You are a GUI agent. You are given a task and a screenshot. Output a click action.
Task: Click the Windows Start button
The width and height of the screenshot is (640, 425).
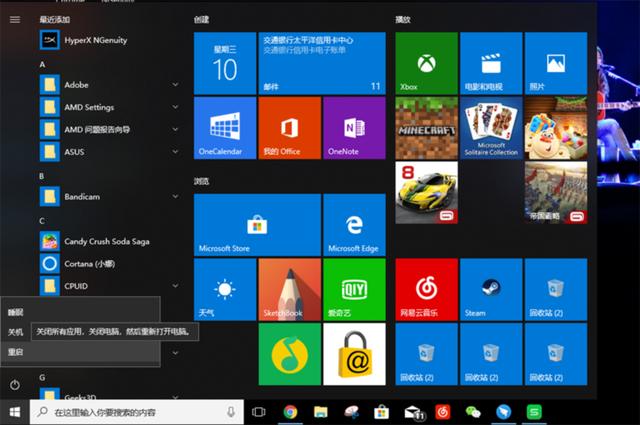point(15,411)
